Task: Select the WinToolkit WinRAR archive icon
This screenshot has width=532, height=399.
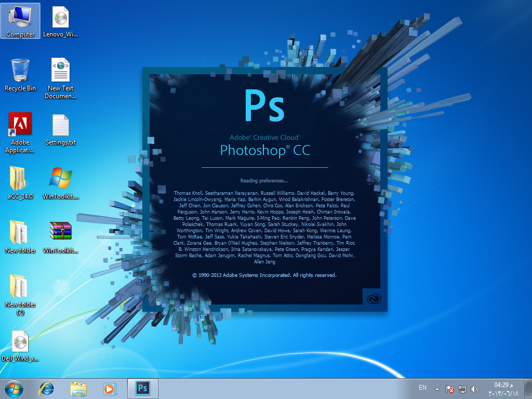Action: [x=60, y=237]
